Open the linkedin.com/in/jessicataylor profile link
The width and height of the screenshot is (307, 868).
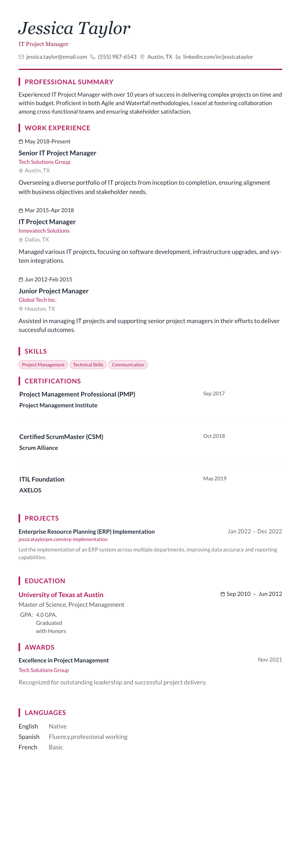(x=218, y=57)
